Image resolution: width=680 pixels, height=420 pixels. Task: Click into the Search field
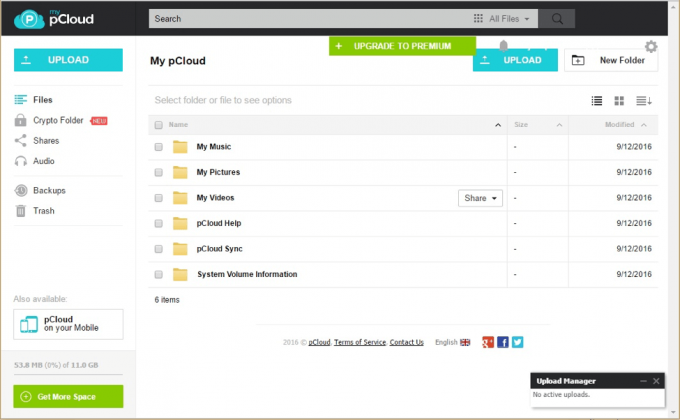click(x=310, y=19)
